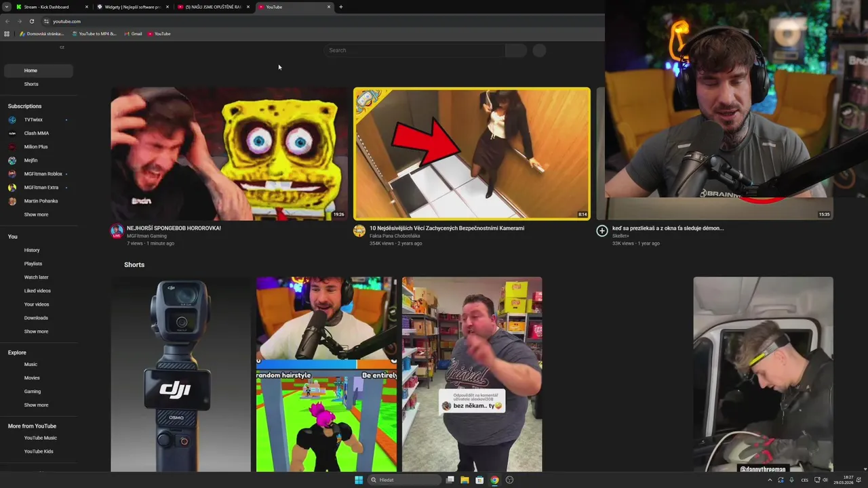This screenshot has width=868, height=488.
Task: Go back with the browser back arrow
Action: click(x=7, y=21)
